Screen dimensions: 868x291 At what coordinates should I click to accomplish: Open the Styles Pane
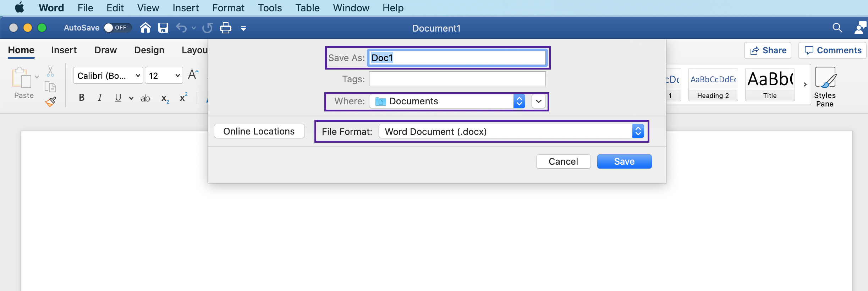pos(825,87)
